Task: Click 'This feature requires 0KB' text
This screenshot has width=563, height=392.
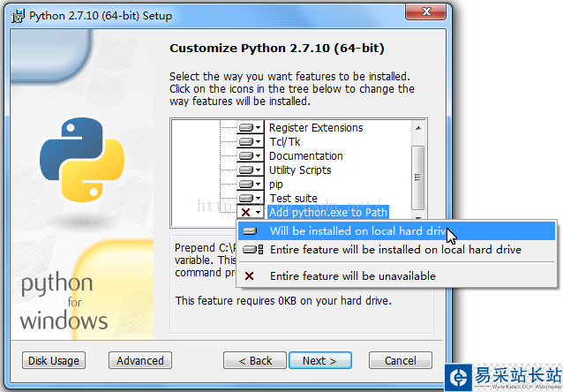Action: point(283,301)
